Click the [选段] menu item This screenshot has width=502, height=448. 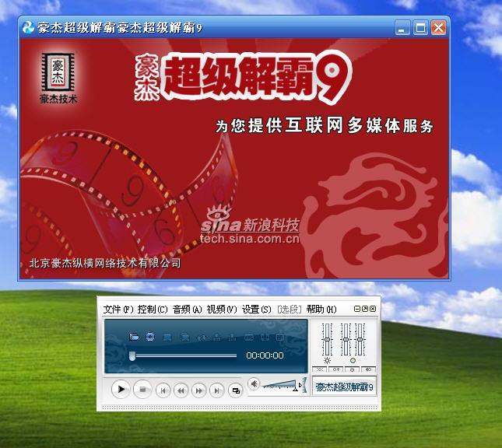tap(290, 309)
